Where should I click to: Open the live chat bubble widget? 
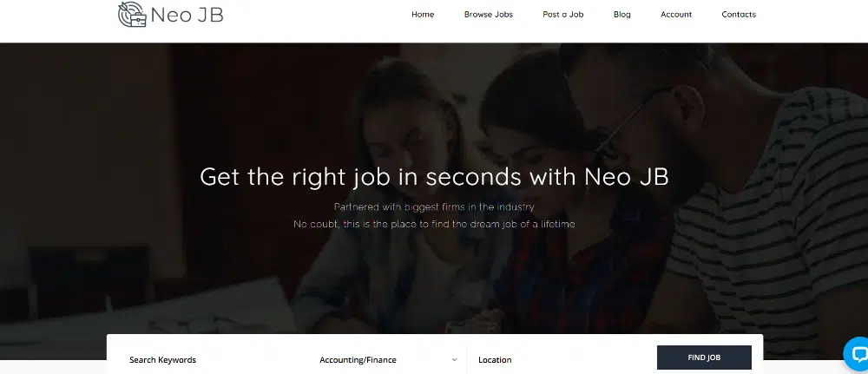[857, 353]
